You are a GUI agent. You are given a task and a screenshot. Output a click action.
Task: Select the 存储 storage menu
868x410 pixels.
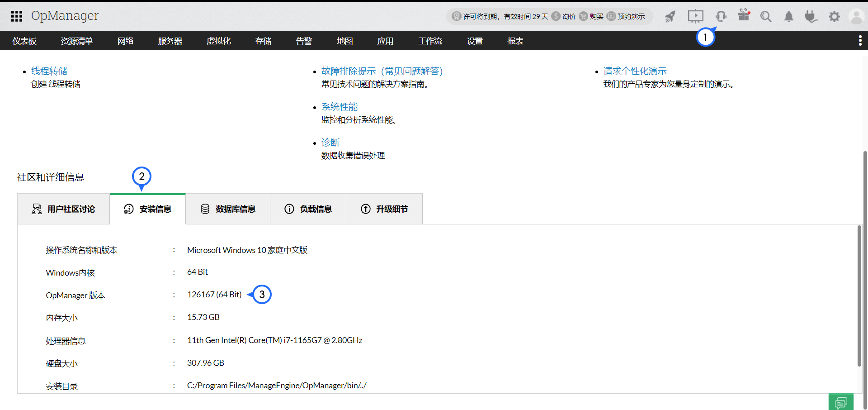[264, 41]
